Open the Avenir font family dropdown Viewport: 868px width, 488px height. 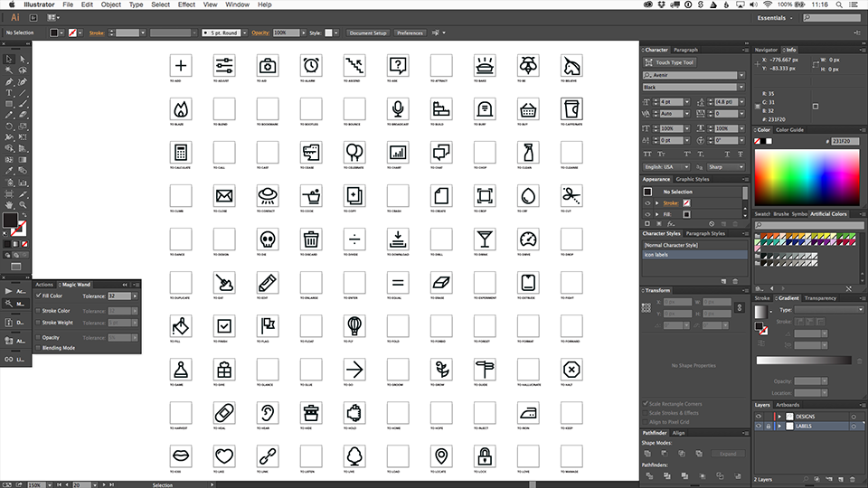pos(741,75)
